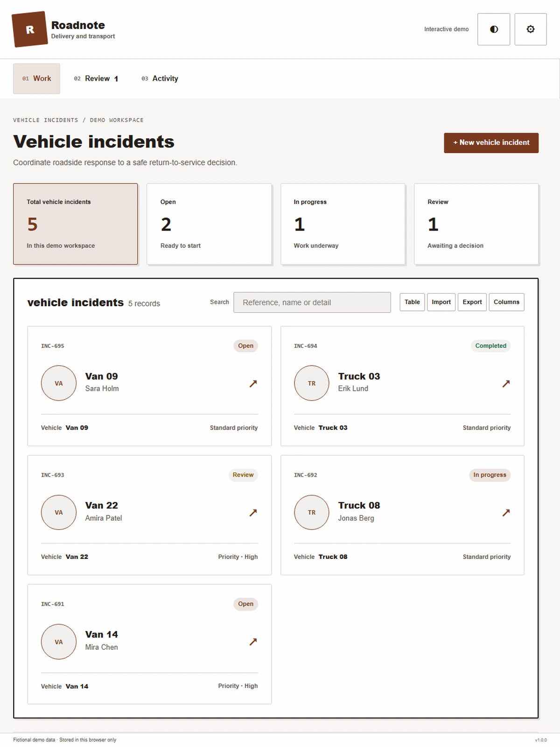This screenshot has height=747, width=560.
Task: Open the Truck 03 card title
Action: (x=359, y=376)
